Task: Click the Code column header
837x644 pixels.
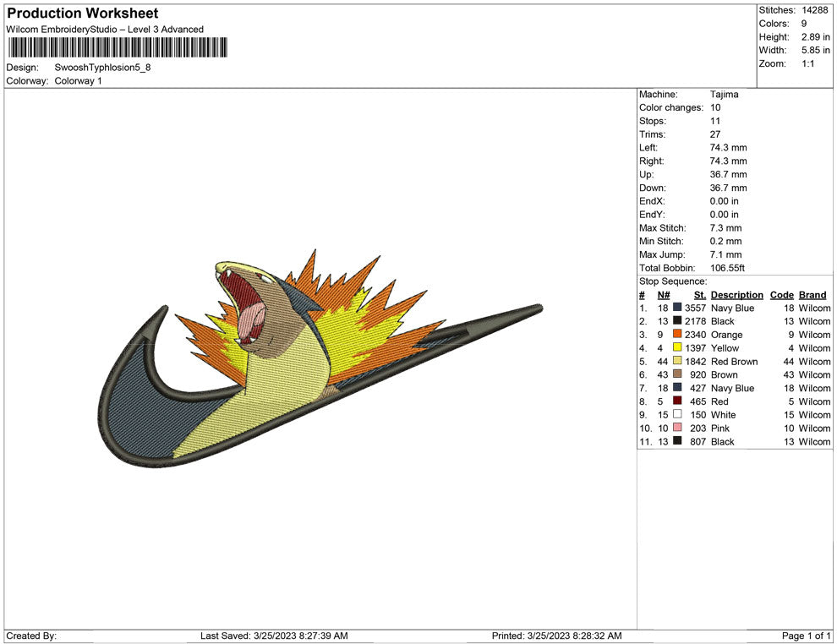Action: click(x=782, y=294)
